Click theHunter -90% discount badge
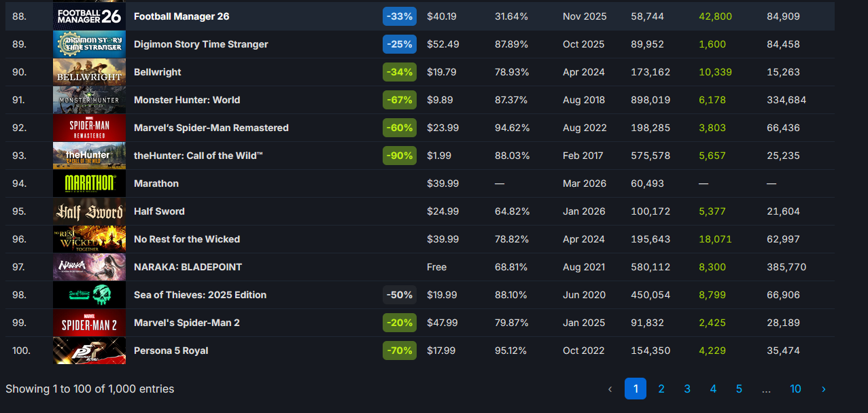The image size is (868, 413). click(x=400, y=156)
